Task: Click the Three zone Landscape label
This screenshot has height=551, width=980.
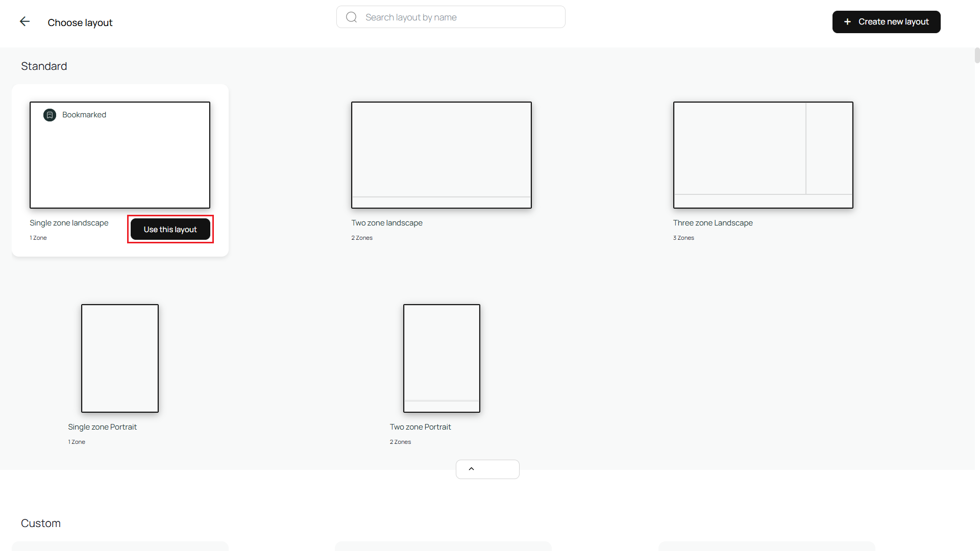Action: coord(713,222)
